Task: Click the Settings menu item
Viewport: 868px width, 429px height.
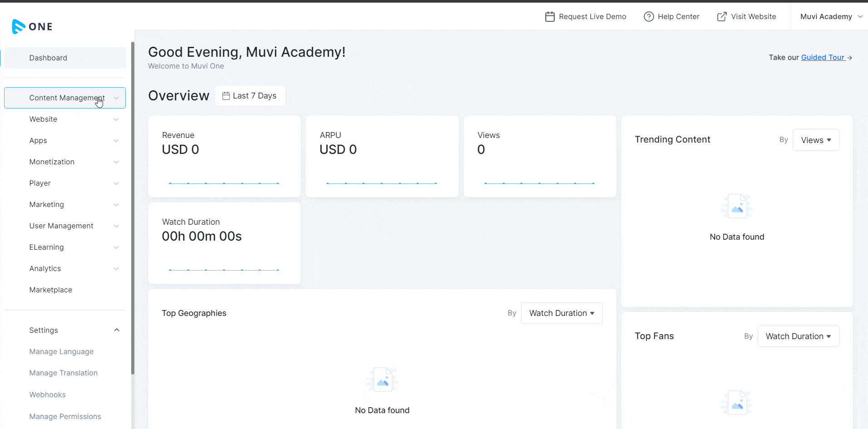Action: click(x=65, y=330)
